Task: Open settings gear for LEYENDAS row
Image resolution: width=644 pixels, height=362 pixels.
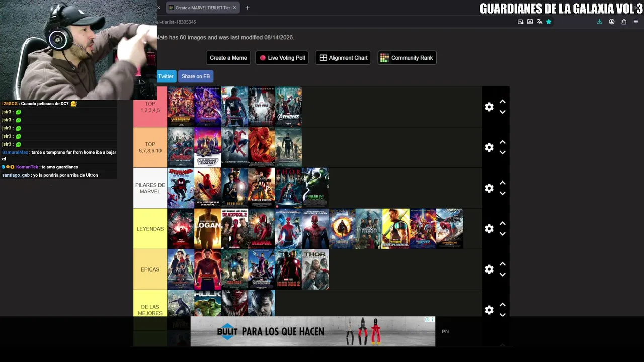Action: coord(489,229)
